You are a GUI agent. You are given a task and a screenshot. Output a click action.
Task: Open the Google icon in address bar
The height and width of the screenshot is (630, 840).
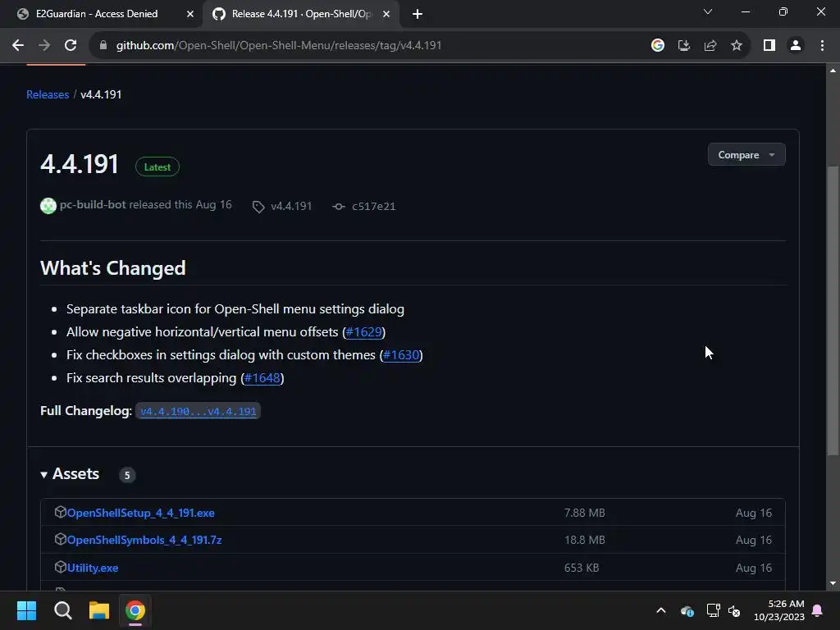point(657,46)
